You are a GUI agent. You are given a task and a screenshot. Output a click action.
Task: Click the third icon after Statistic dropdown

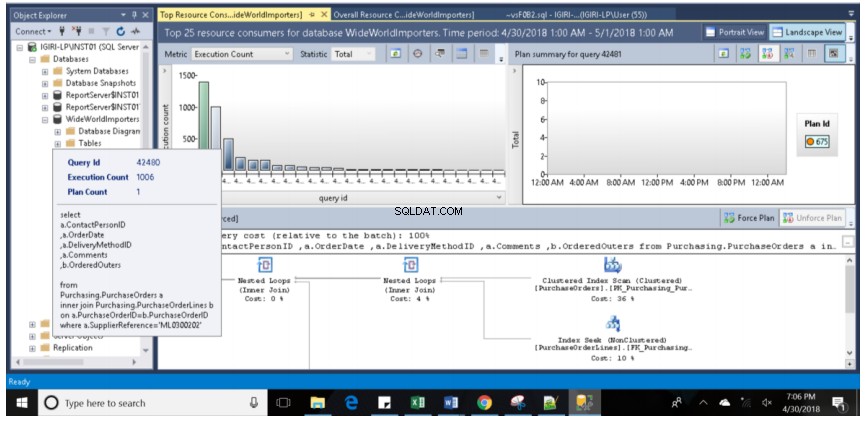440,54
